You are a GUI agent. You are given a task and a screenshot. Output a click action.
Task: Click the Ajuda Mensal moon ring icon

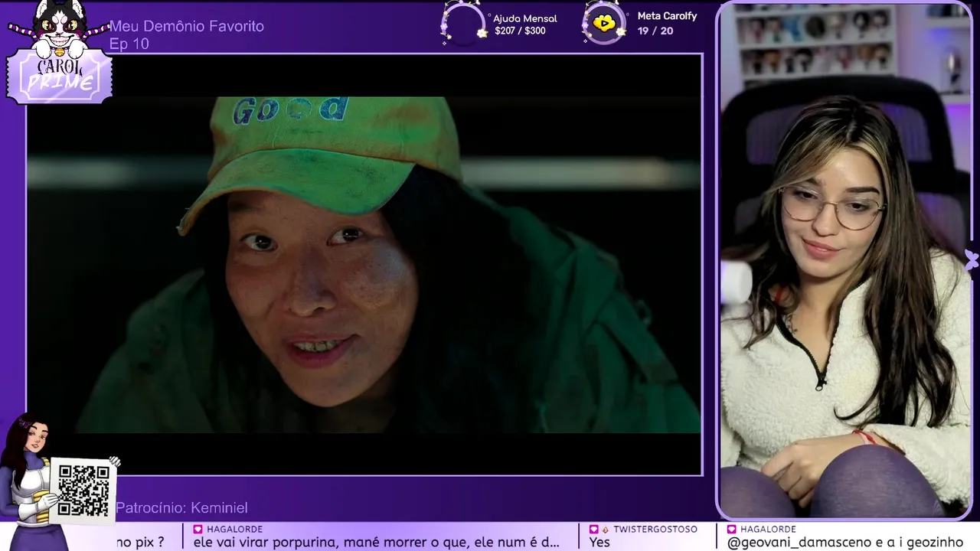click(x=464, y=24)
